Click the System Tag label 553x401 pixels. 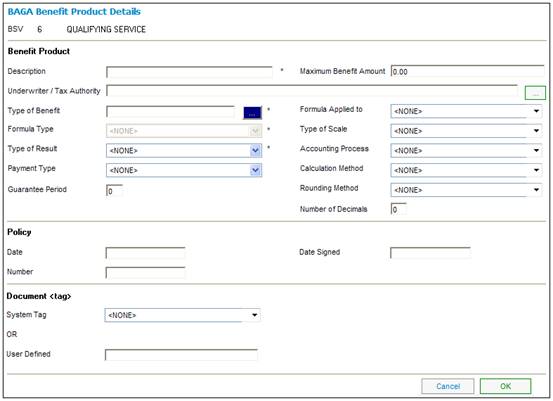[26, 315]
